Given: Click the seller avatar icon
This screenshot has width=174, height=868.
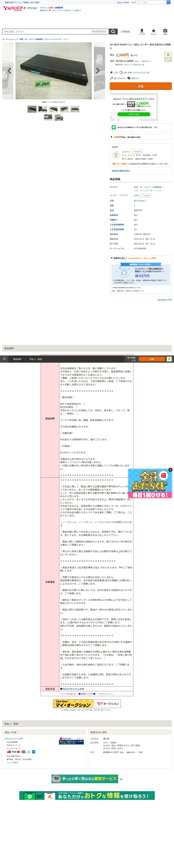Looking at the screenshot, I should pos(116,155).
